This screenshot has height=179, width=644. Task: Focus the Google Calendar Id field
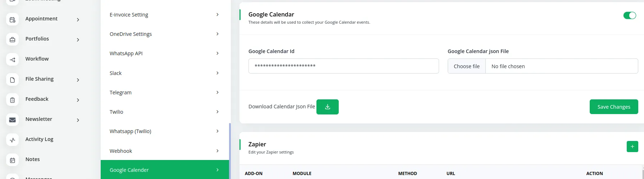coord(343,66)
